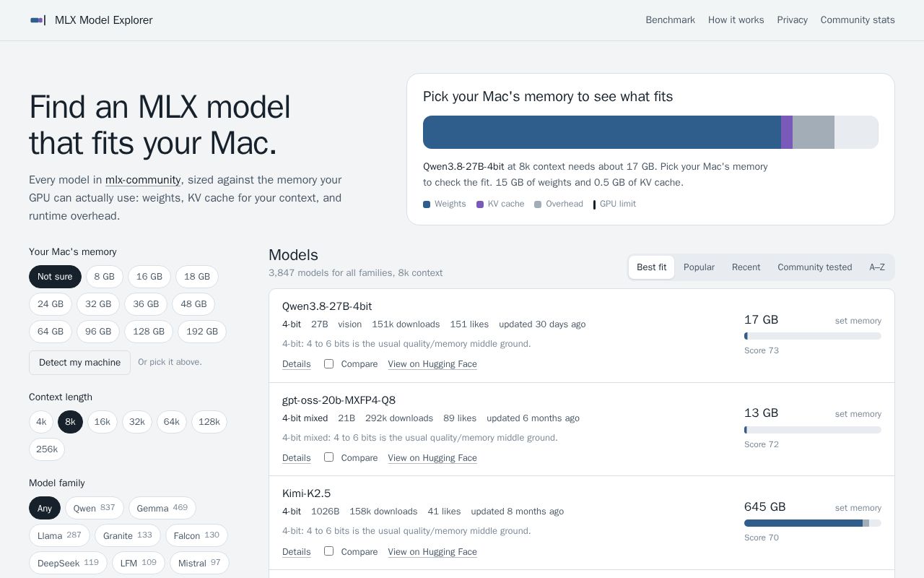
Task: Click set memory for the 17 GB model
Action: pyautogui.click(x=858, y=321)
